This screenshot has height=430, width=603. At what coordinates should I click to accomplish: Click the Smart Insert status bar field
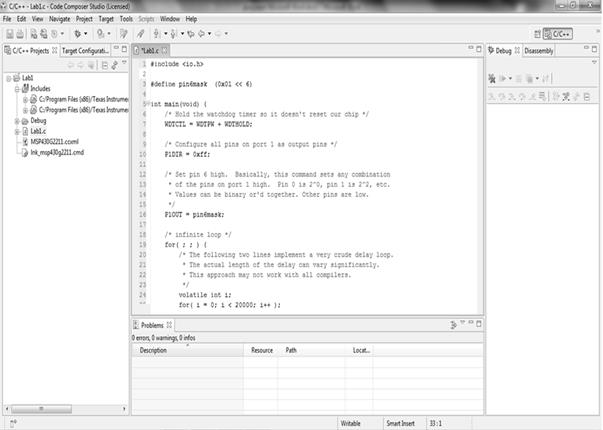click(x=404, y=423)
